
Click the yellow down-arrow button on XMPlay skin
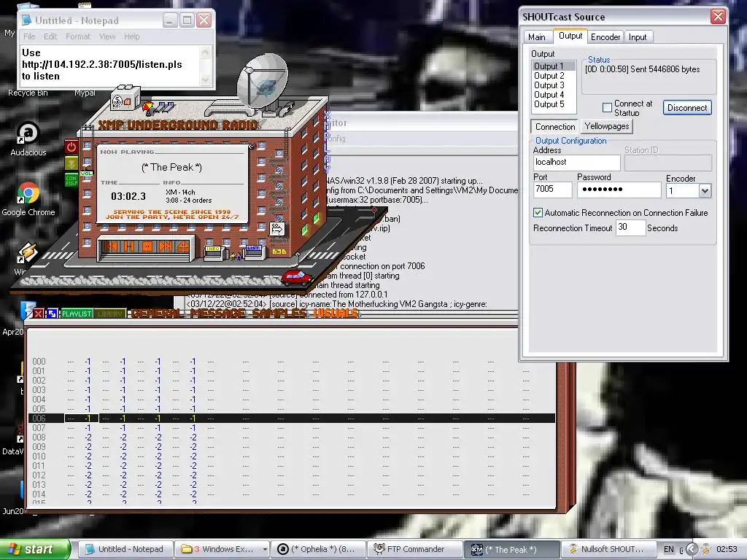pyautogui.click(x=71, y=164)
